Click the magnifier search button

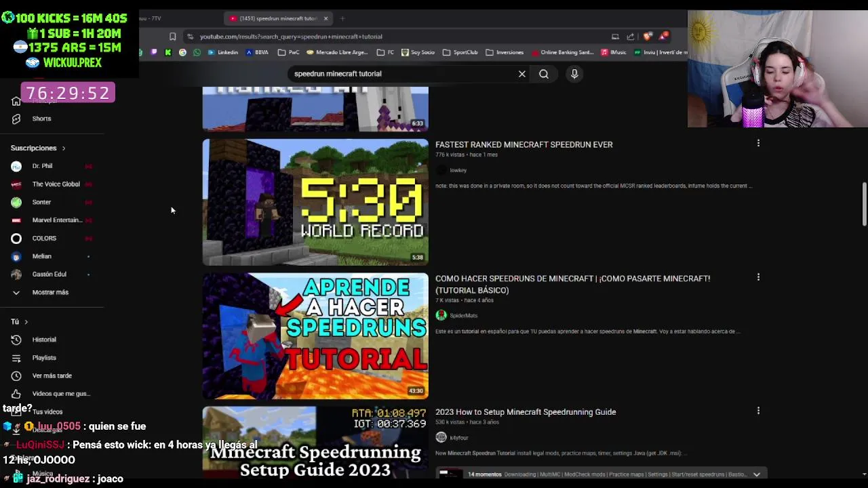coord(544,74)
